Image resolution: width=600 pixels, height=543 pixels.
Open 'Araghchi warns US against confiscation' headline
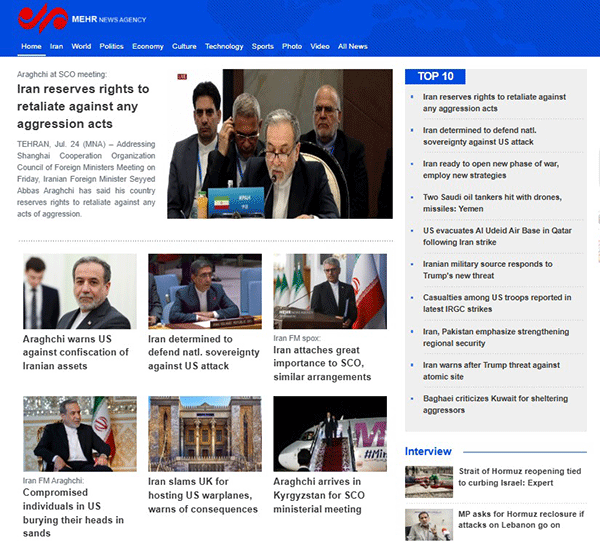[x=76, y=352]
